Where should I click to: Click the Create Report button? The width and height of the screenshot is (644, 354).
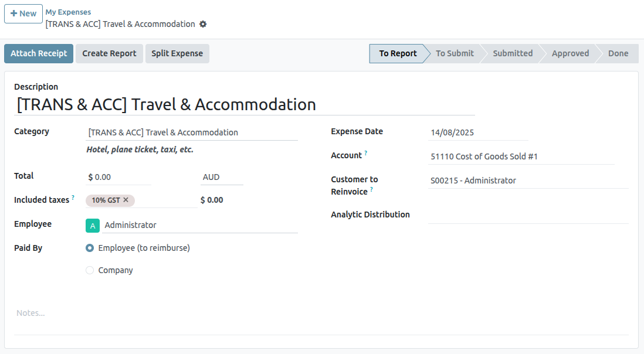point(109,53)
